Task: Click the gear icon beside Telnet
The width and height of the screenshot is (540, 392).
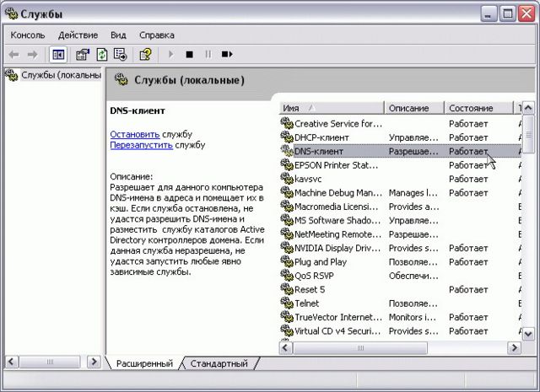Action: [x=287, y=303]
